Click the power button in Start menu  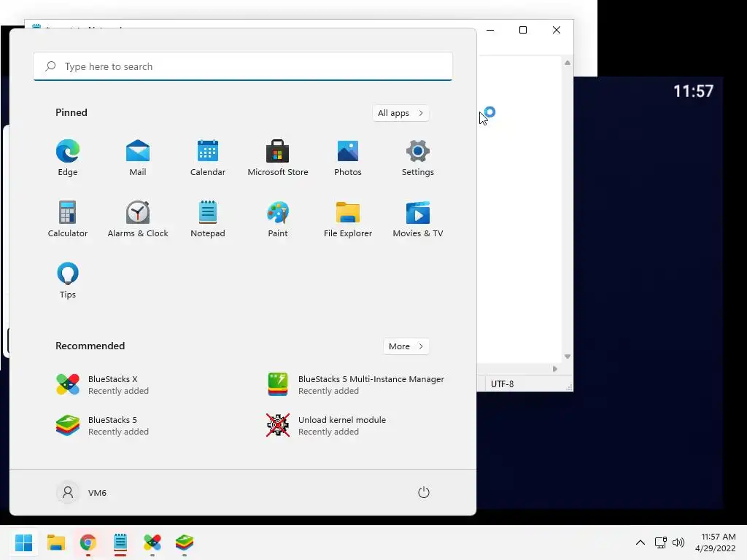pyautogui.click(x=424, y=492)
